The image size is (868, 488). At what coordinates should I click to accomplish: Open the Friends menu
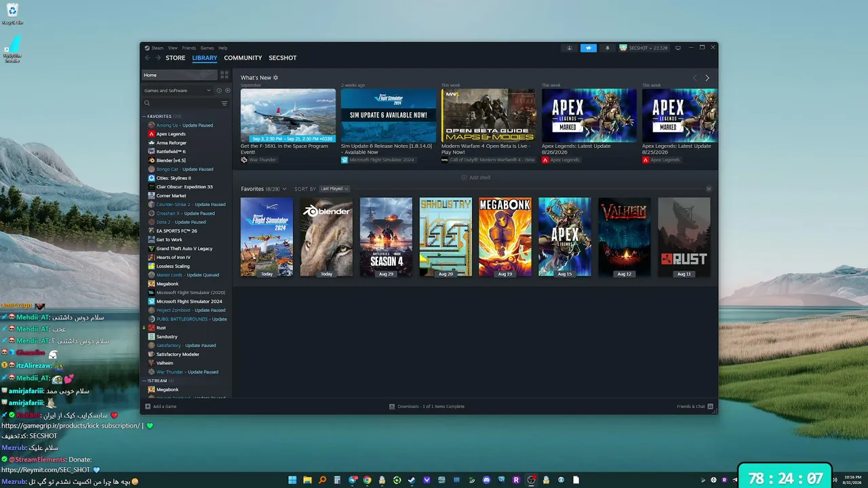tap(189, 48)
